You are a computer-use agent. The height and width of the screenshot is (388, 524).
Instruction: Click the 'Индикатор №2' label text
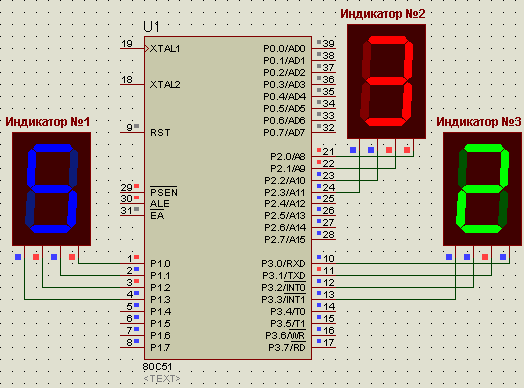point(383,14)
